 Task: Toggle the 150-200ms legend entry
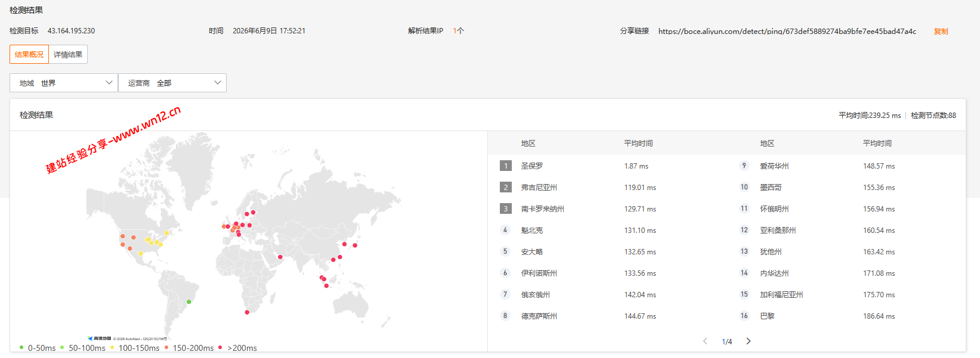(188, 348)
